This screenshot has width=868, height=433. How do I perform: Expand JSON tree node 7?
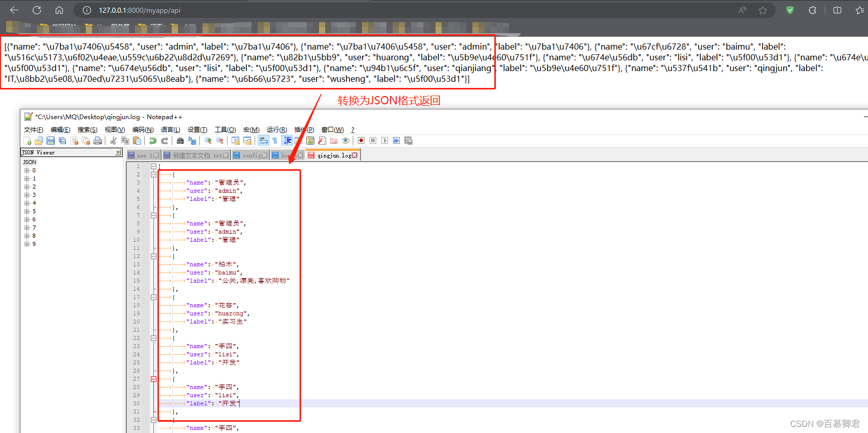pyautogui.click(x=27, y=227)
